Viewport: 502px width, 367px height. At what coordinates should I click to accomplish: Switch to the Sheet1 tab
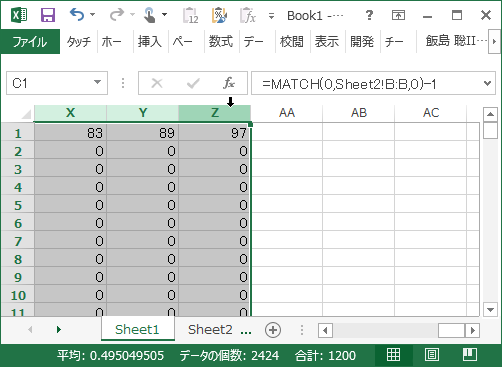tap(137, 329)
